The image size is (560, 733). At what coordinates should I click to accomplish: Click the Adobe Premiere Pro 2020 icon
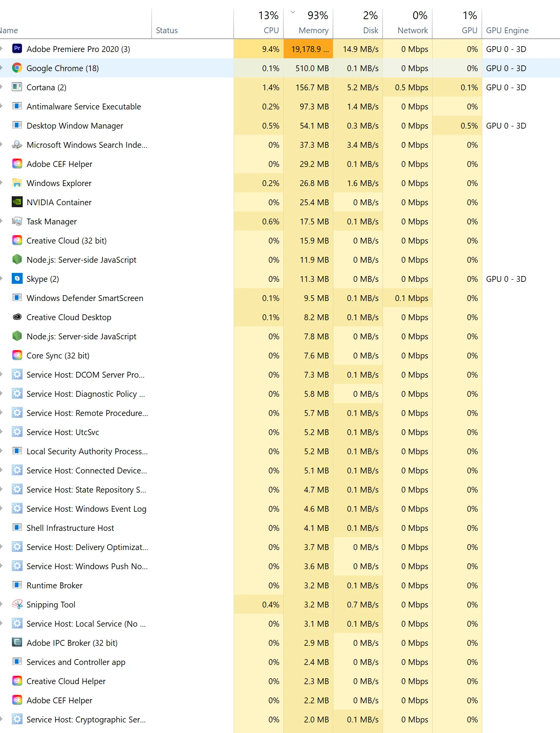(17, 48)
